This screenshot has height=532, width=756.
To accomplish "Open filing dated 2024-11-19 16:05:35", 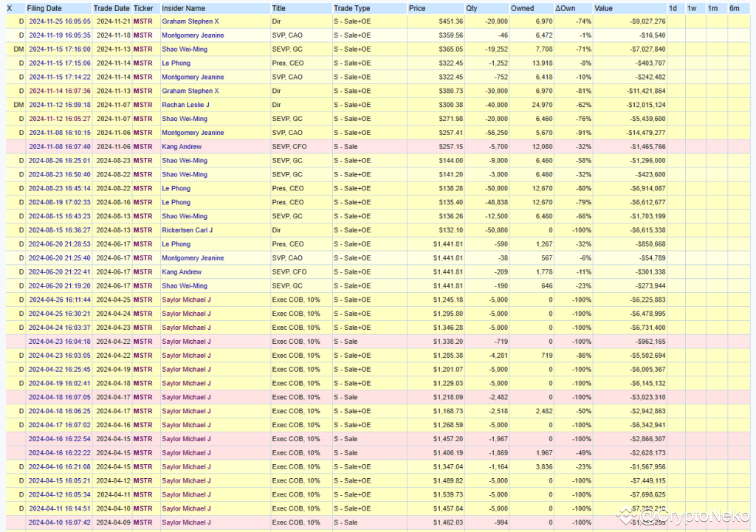I will click(x=60, y=35).
